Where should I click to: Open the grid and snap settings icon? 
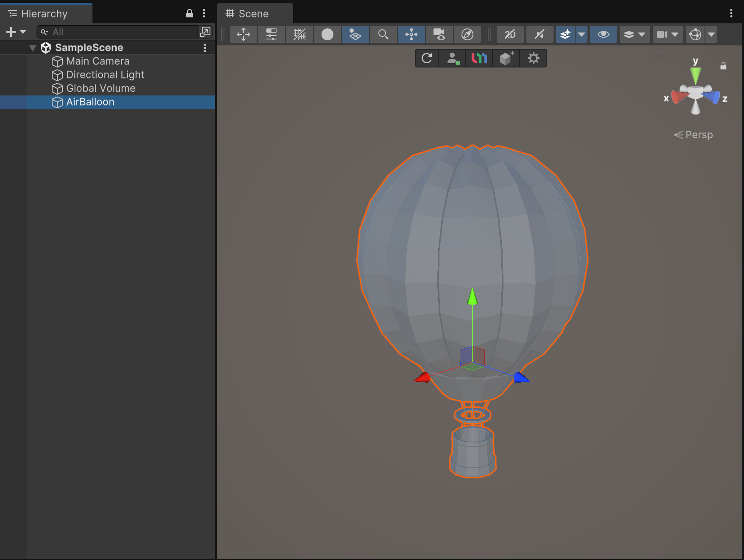tap(299, 34)
